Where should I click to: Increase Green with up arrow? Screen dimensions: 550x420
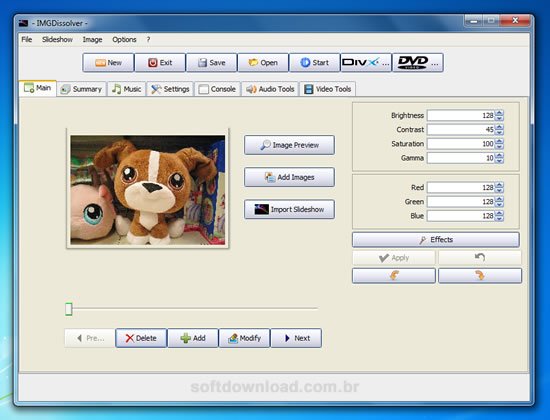point(499,199)
